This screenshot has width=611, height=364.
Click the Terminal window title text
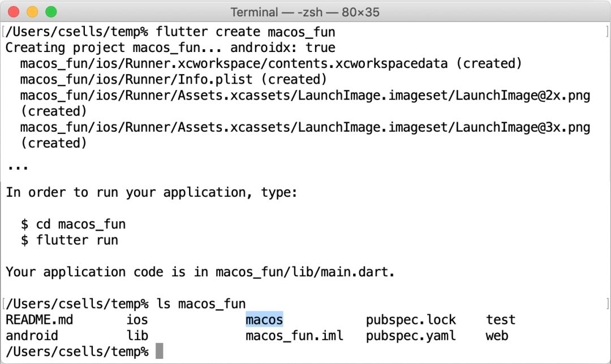point(305,12)
